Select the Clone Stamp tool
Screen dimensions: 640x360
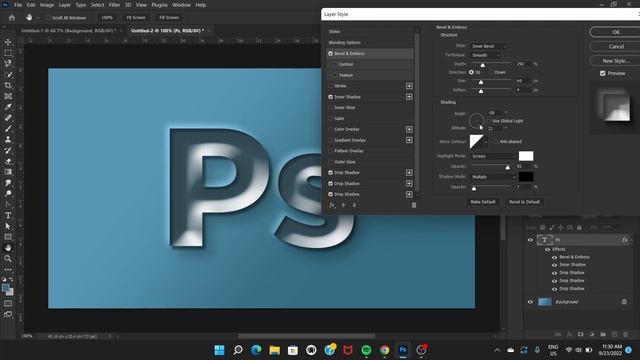pos(8,139)
